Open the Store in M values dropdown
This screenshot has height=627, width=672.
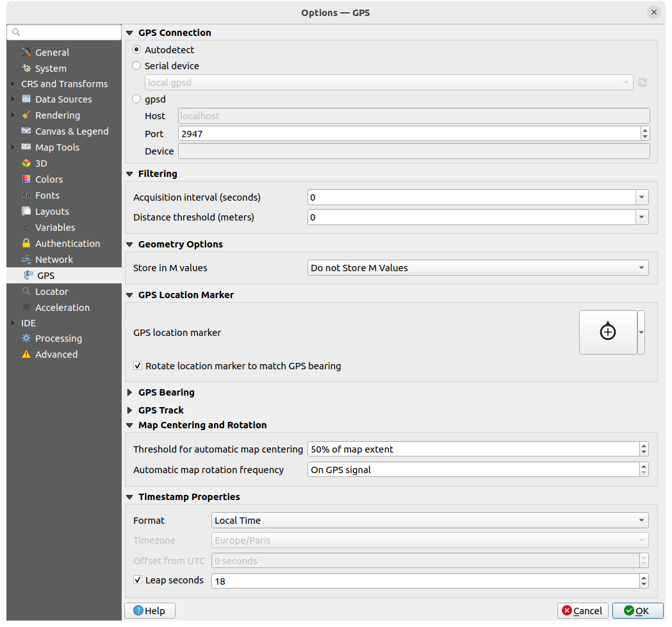click(x=477, y=268)
